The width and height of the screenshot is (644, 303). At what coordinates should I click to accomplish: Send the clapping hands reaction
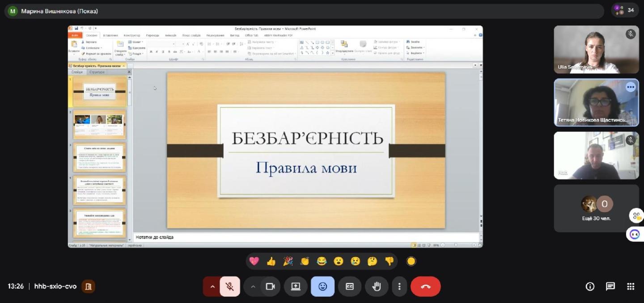click(305, 261)
